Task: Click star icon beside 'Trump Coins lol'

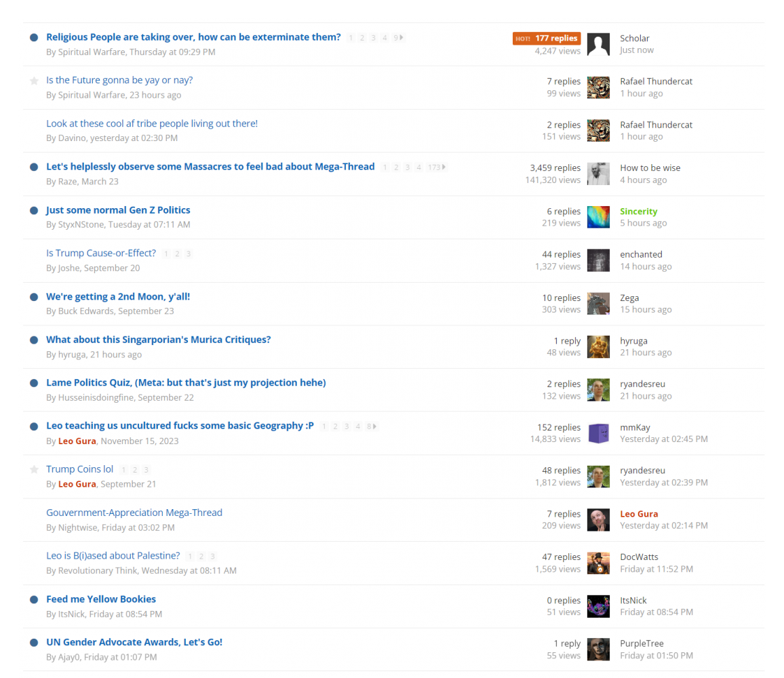Action: [34, 469]
